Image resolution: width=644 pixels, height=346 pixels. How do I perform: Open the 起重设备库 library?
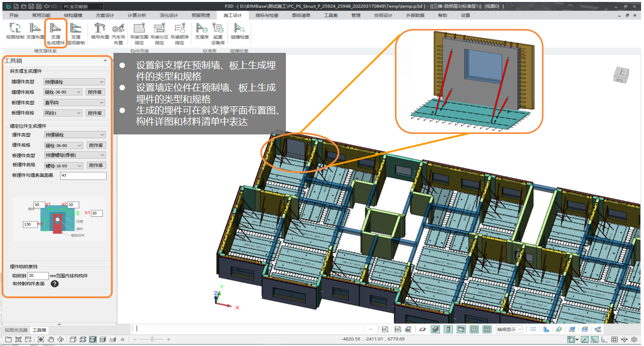tap(218, 29)
